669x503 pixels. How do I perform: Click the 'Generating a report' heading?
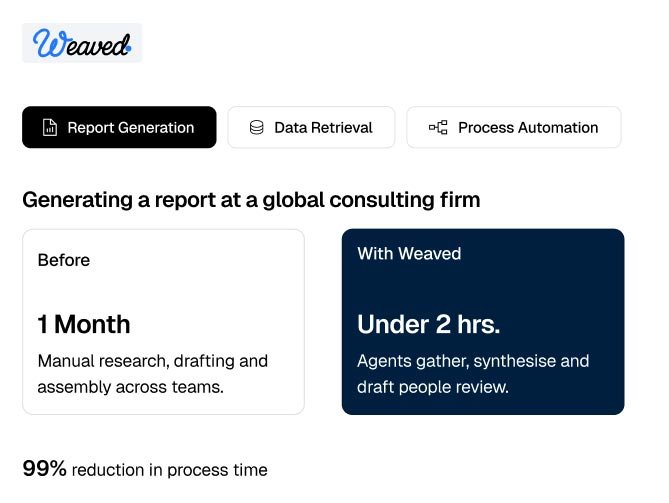click(x=251, y=200)
